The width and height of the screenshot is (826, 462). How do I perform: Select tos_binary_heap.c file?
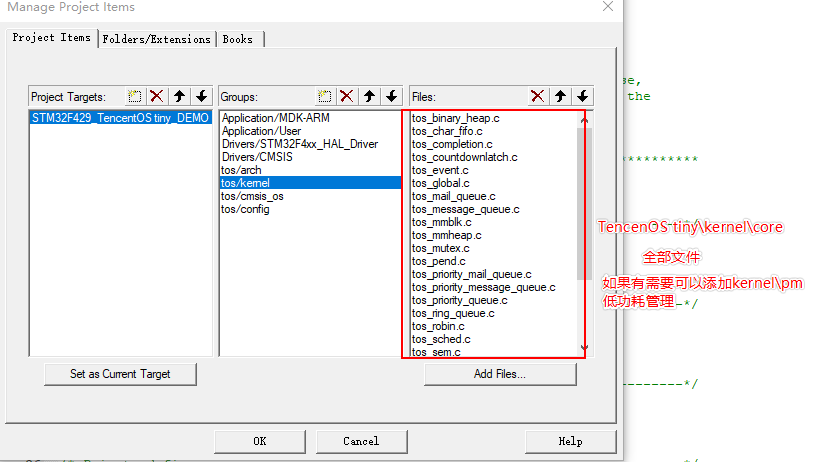point(456,118)
